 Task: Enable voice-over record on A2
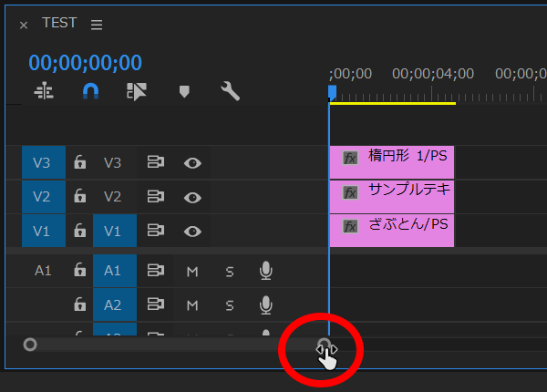coord(266,304)
